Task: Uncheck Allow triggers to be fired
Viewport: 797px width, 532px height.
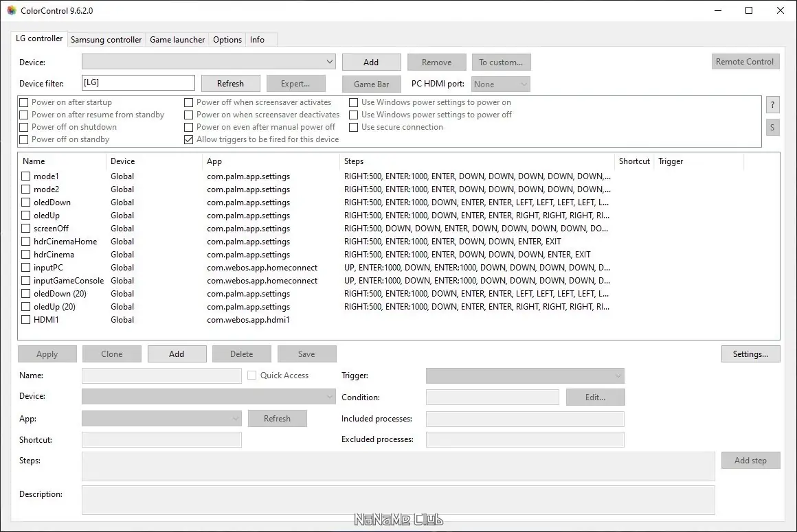Action: tap(188, 139)
